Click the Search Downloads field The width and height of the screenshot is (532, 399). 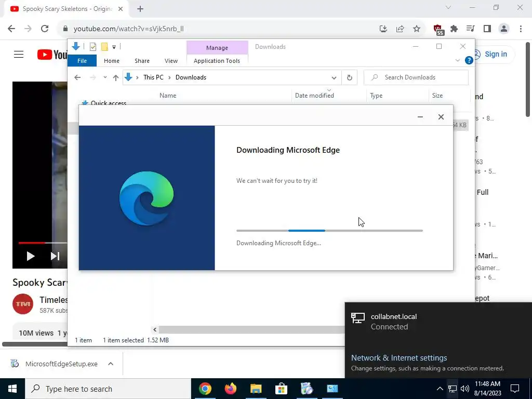pyautogui.click(x=416, y=77)
